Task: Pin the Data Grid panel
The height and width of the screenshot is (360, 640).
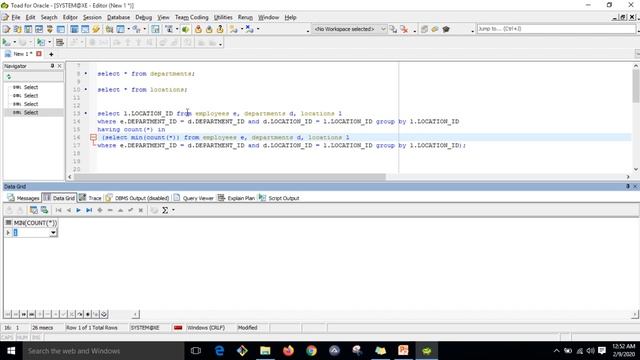Action: pos(628,186)
